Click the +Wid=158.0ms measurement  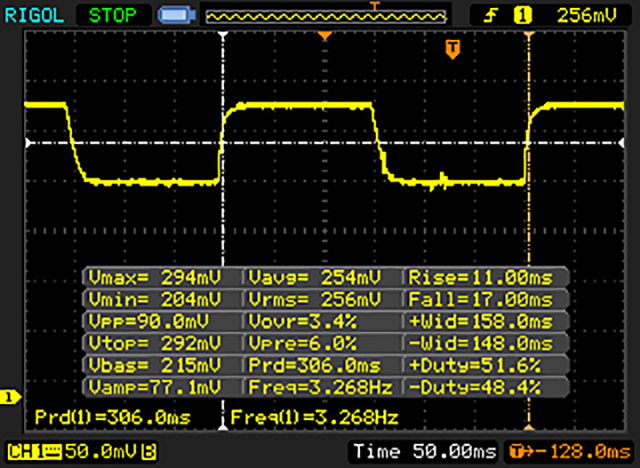(x=480, y=322)
